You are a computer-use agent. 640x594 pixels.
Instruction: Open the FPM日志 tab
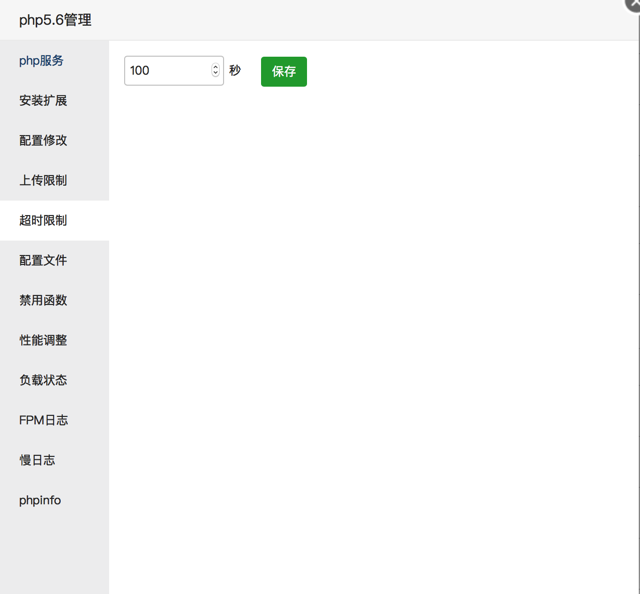point(54,420)
